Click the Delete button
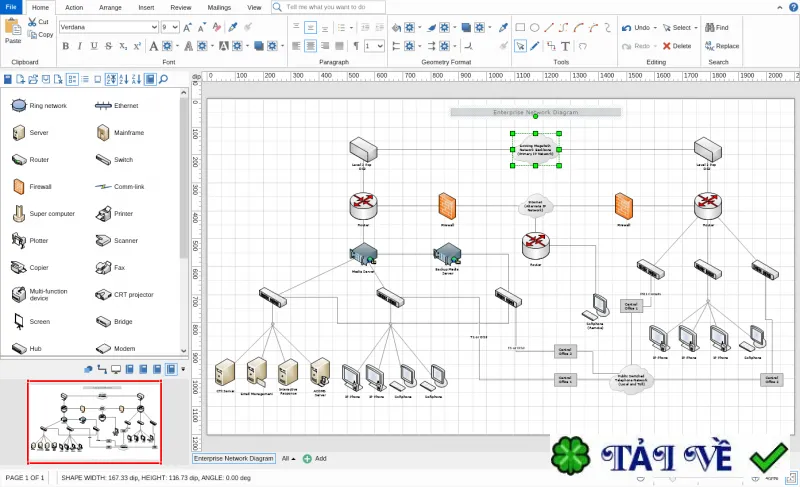The width and height of the screenshot is (800, 487). point(677,46)
